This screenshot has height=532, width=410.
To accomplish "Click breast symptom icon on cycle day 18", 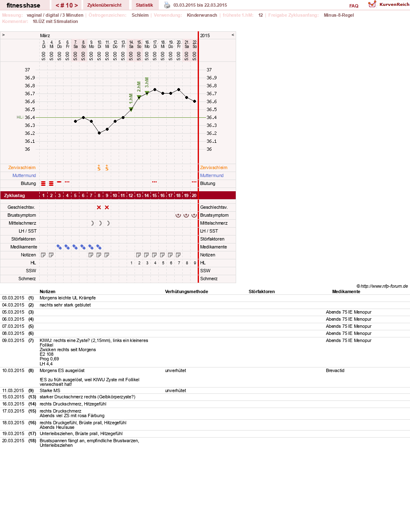I will (x=178, y=215).
